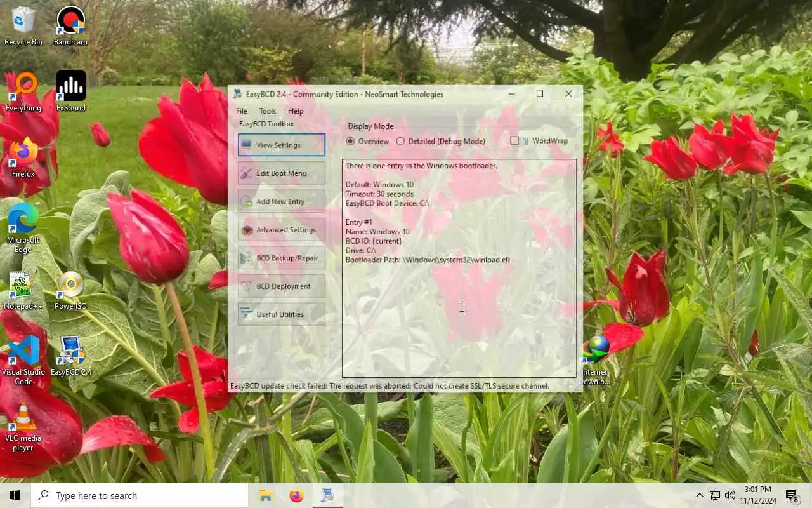Enable the WordWrap checkbox

coord(514,140)
